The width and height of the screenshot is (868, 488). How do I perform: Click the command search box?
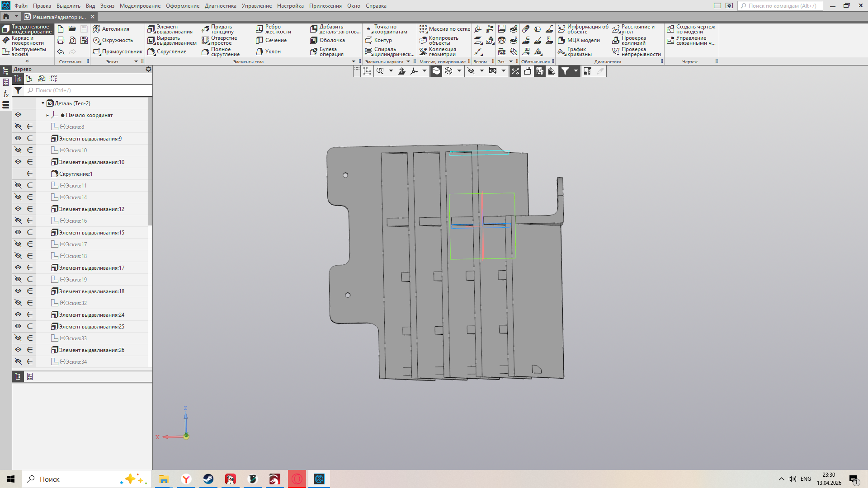click(x=781, y=6)
